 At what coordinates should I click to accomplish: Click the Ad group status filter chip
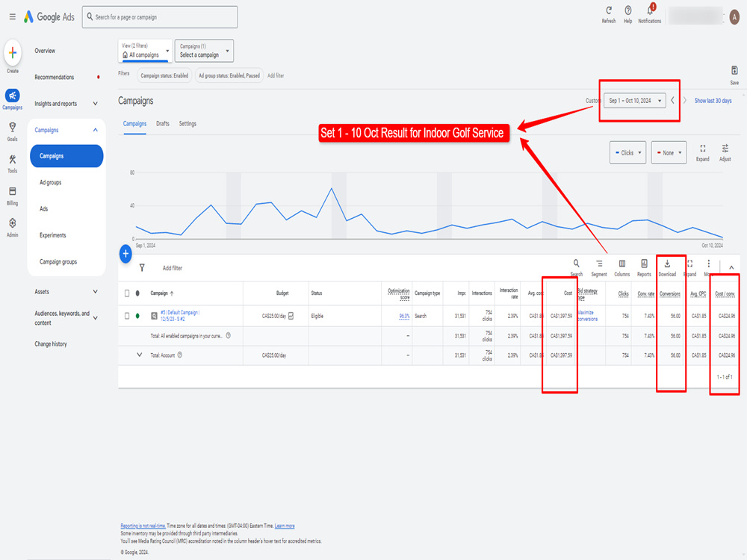pos(229,75)
